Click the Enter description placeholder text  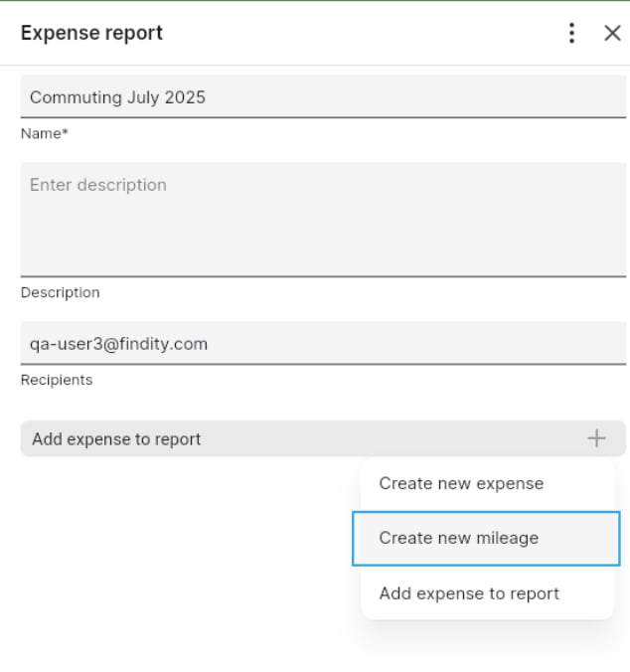tap(98, 185)
